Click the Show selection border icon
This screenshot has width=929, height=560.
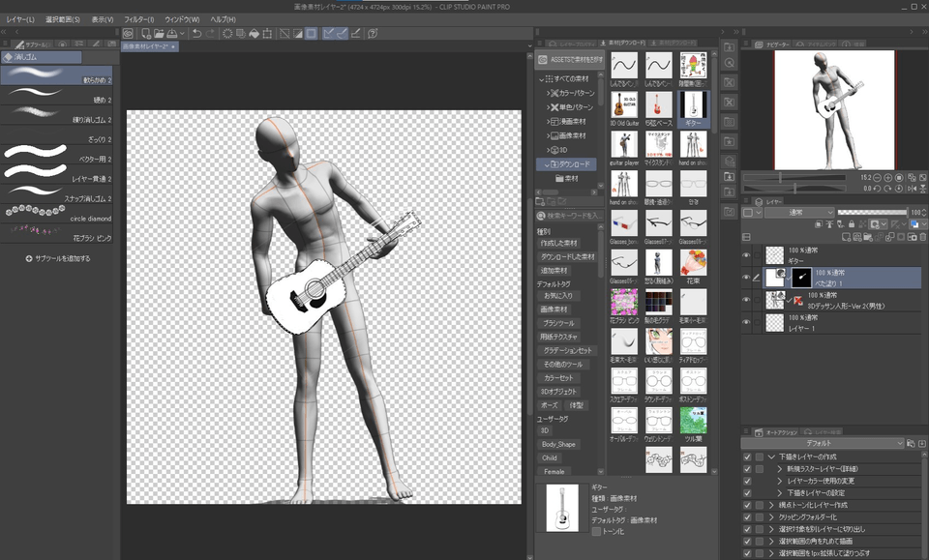point(311,33)
